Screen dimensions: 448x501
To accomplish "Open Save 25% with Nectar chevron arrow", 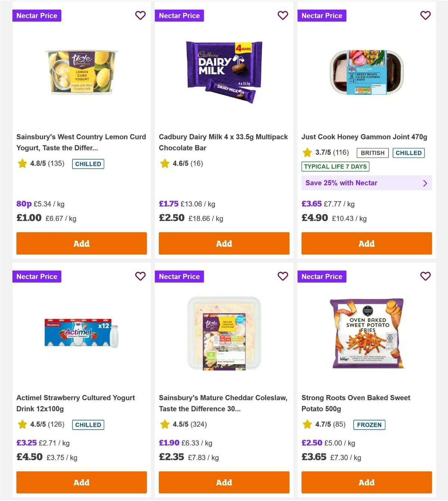I will 425,183.
